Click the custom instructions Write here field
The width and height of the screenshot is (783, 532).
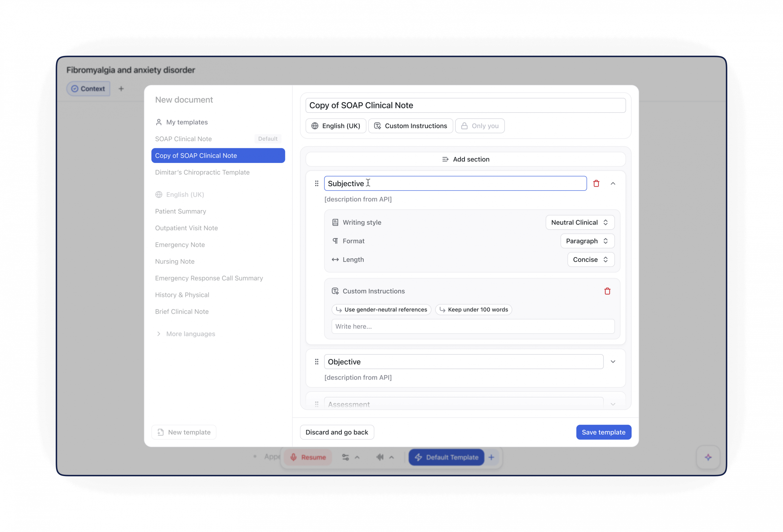pyautogui.click(x=473, y=326)
